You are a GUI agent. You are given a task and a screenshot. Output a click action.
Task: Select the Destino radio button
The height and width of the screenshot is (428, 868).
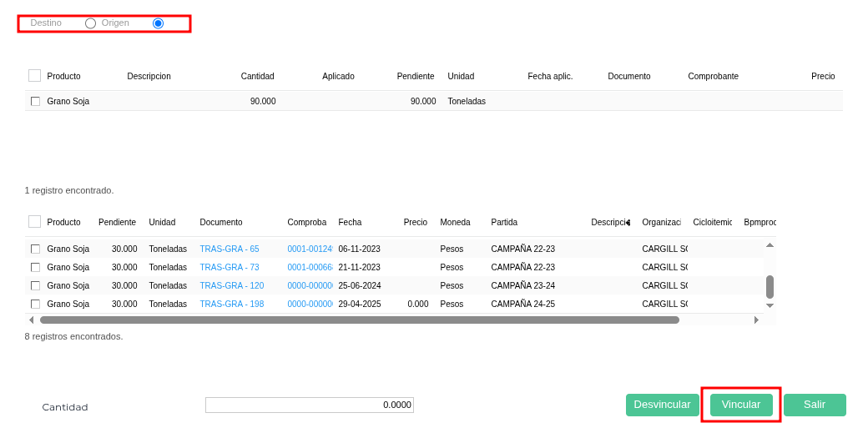click(x=90, y=23)
